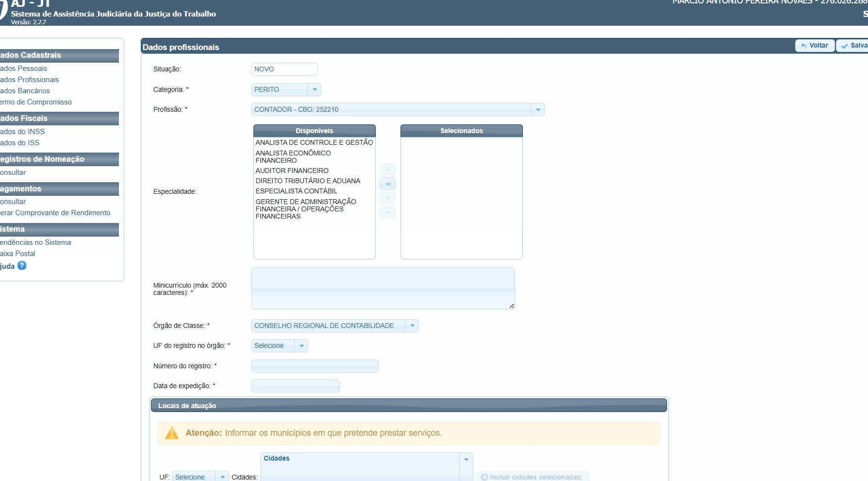The width and height of the screenshot is (868, 481).
Task: Open Dados Pessoais in the sidebar
Action: pyautogui.click(x=24, y=69)
